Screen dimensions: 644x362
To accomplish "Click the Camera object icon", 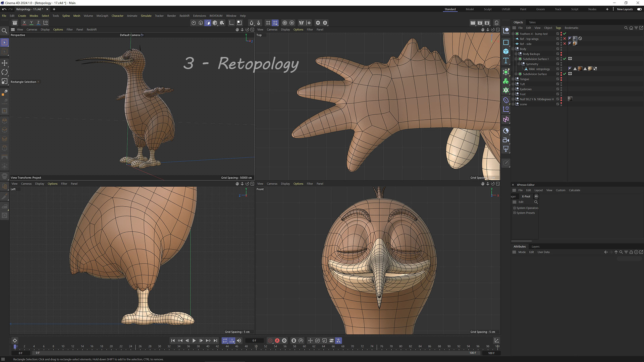I will pos(506,140).
